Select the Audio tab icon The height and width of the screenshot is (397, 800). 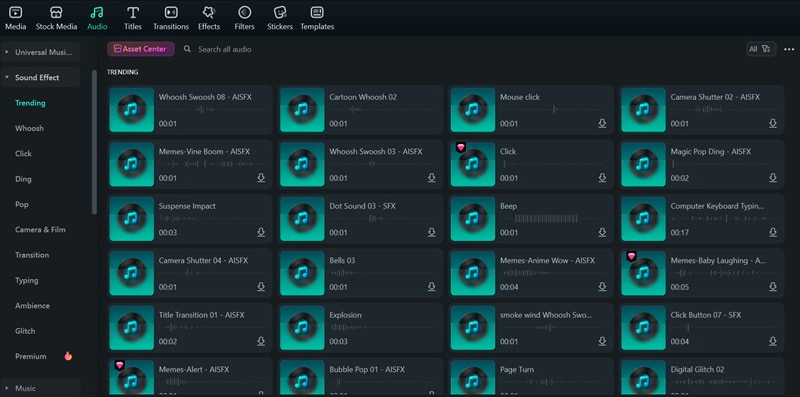coord(97,12)
